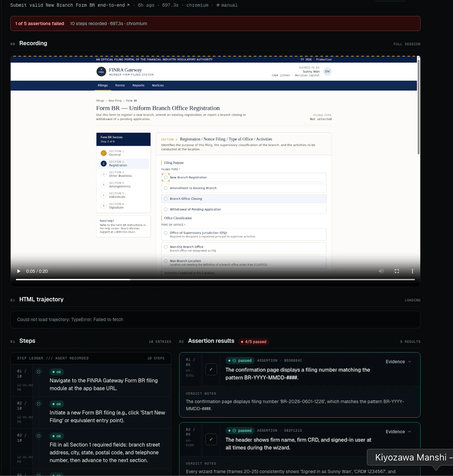Mute the recording volume icon
The image size is (453, 476).
coord(381,271)
